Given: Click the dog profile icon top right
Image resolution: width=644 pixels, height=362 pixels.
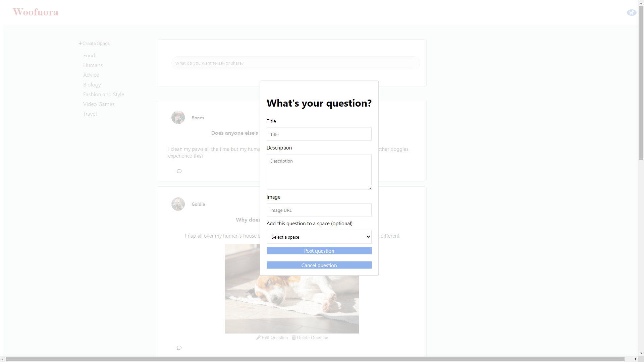Looking at the screenshot, I should pos(632,12).
